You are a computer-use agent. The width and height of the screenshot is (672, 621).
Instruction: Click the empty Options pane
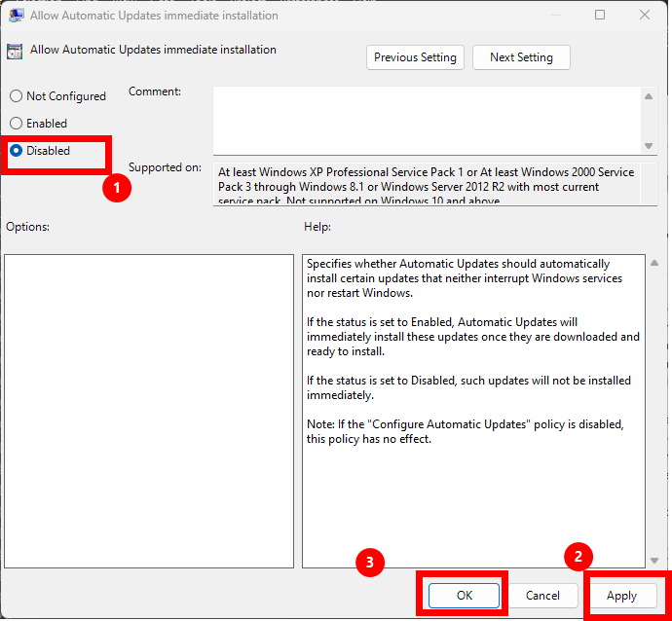coord(149,411)
